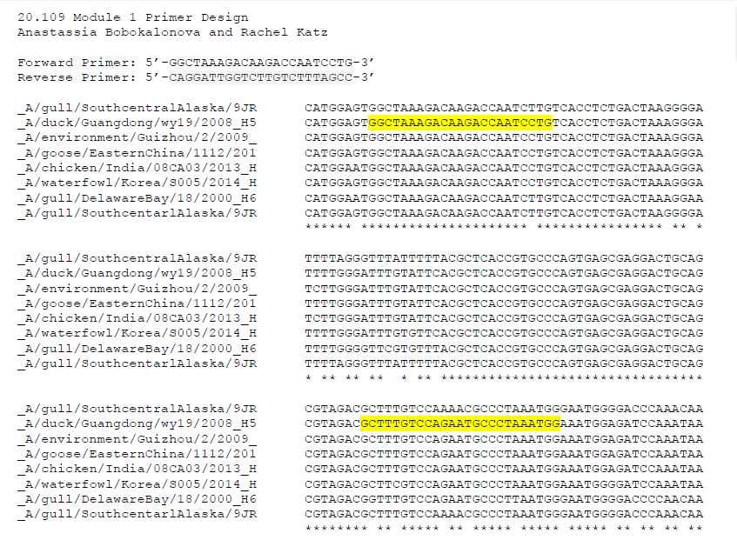Click first block's A/duck/Guangdong/wy19/2008_H5 label
The image size is (737, 560).
coord(137,123)
